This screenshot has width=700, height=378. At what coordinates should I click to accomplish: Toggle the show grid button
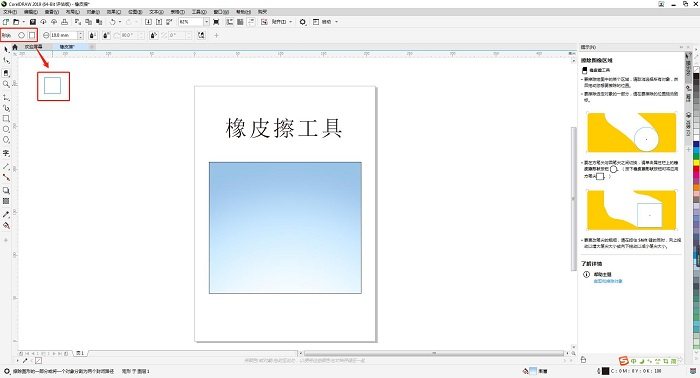click(240, 22)
